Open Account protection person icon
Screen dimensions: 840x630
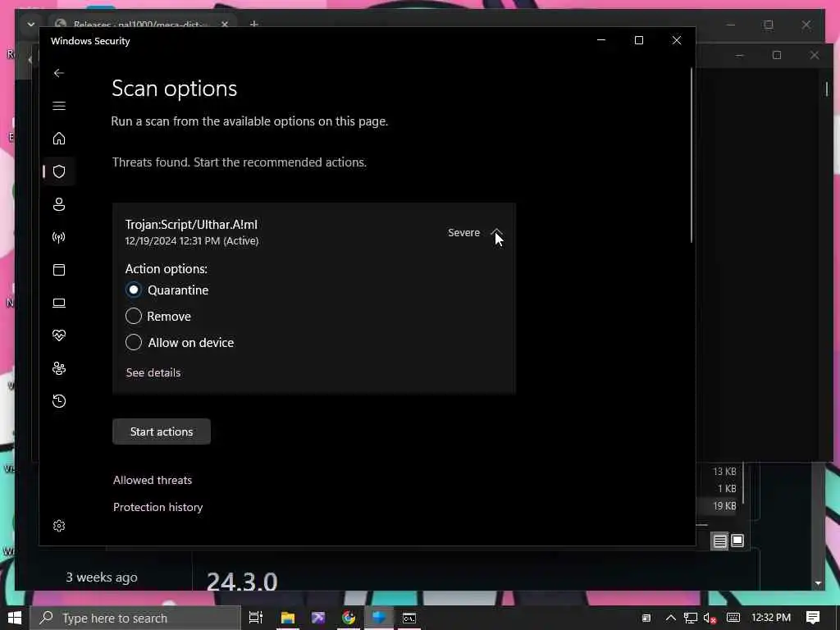point(59,204)
